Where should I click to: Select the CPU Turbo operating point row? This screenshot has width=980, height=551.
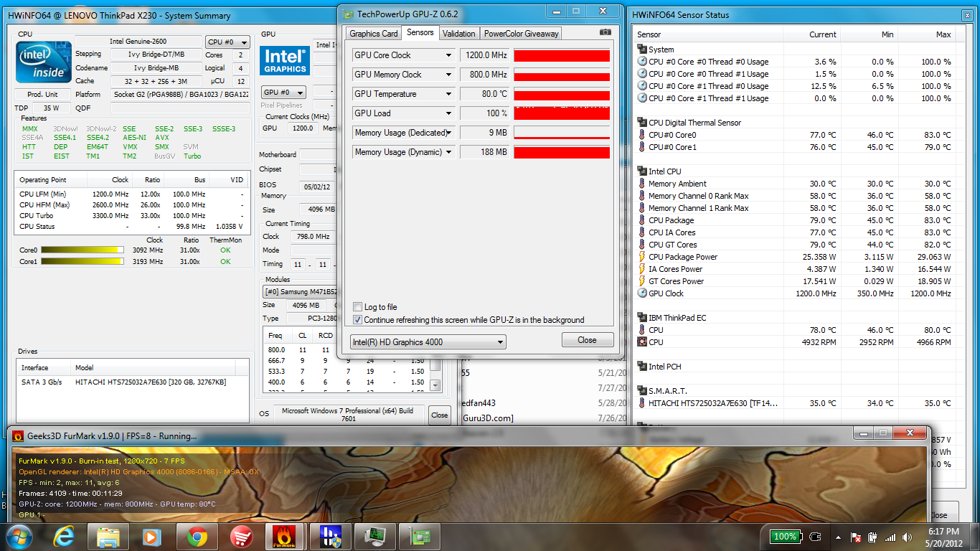coord(132,215)
